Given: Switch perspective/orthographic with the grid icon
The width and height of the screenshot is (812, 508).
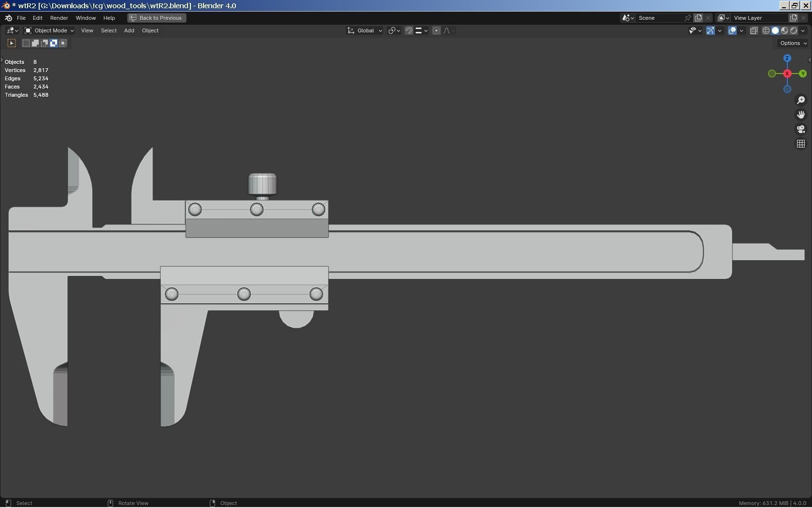Looking at the screenshot, I should coord(801,144).
